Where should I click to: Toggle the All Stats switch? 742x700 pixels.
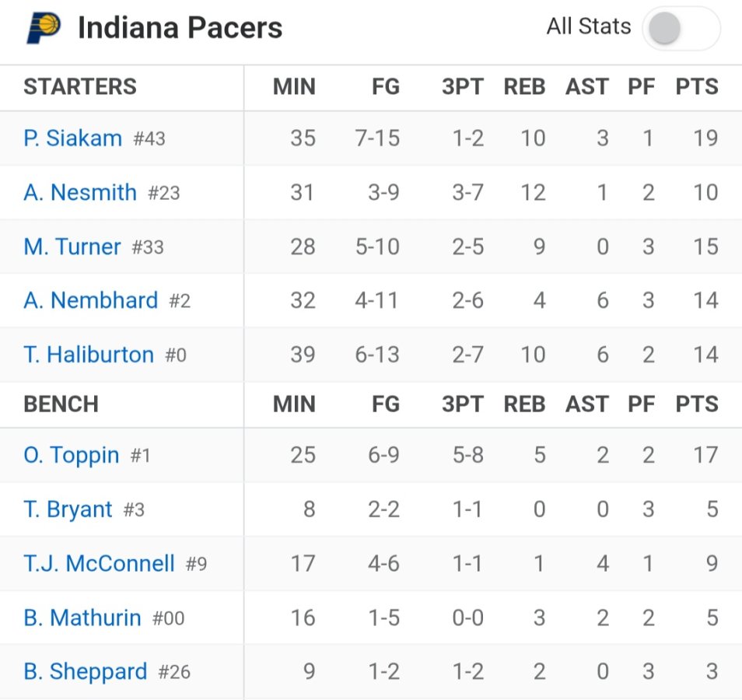(x=680, y=29)
